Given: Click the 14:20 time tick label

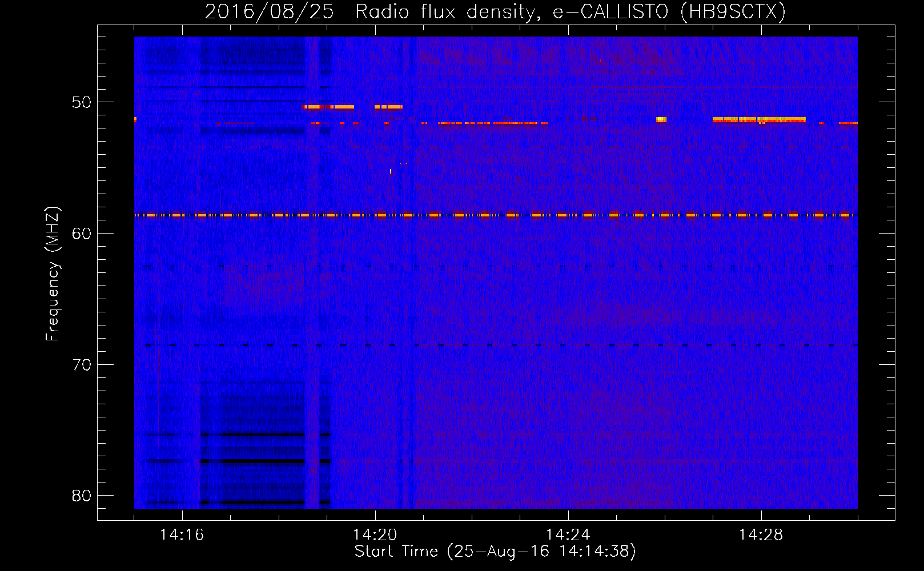Looking at the screenshot, I should point(375,535).
